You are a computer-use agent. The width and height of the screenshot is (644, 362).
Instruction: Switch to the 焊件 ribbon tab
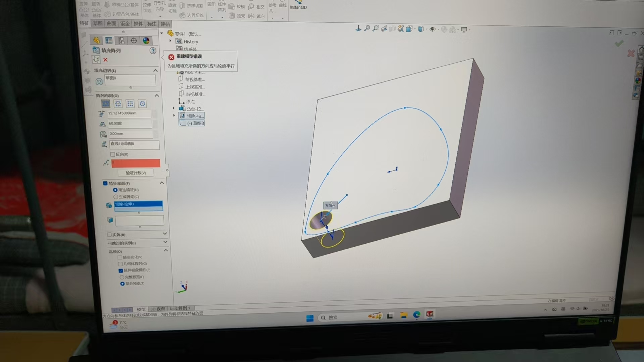(138, 24)
